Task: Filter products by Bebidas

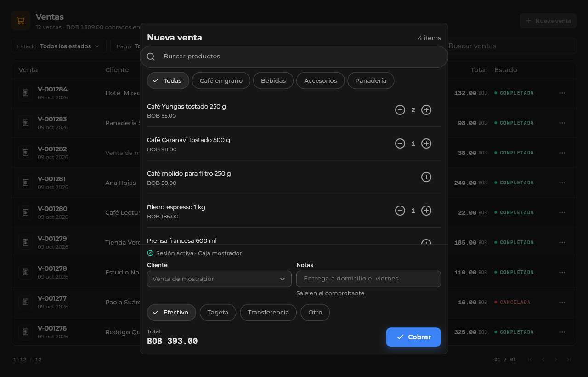Action: coord(273,80)
